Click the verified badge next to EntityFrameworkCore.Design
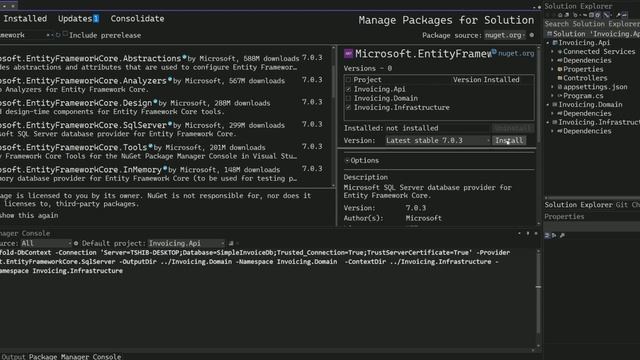 pyautogui.click(x=155, y=101)
